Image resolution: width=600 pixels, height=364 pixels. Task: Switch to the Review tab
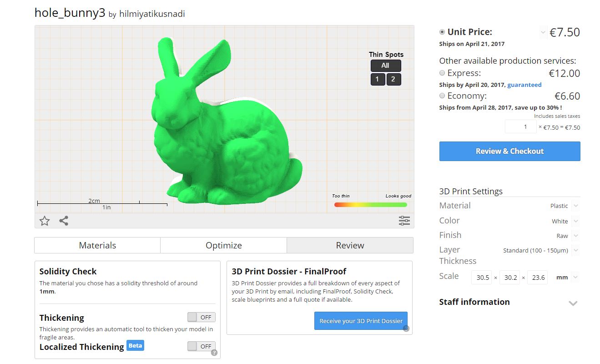pyautogui.click(x=350, y=245)
